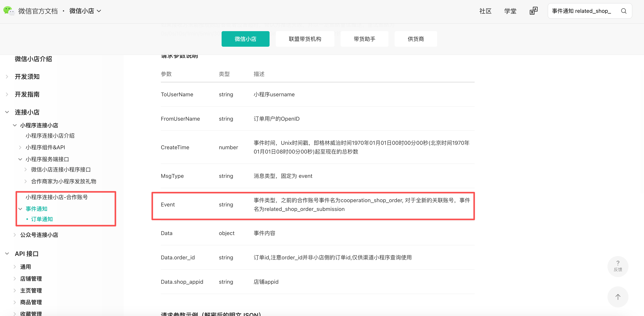This screenshot has width=644, height=316.
Task: Click the 反馈 feedback question icon
Action: (618, 266)
